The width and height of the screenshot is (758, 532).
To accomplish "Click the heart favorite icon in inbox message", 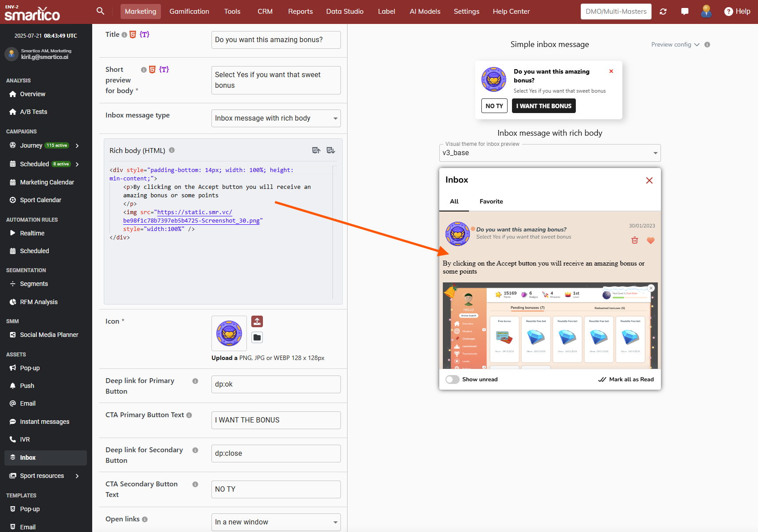I will (651, 240).
